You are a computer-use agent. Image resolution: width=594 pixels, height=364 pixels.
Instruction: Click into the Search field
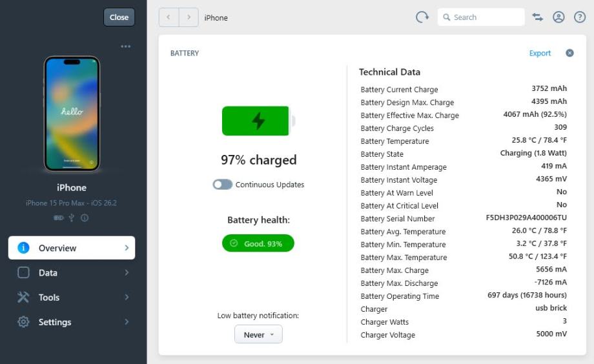pyautogui.click(x=486, y=17)
